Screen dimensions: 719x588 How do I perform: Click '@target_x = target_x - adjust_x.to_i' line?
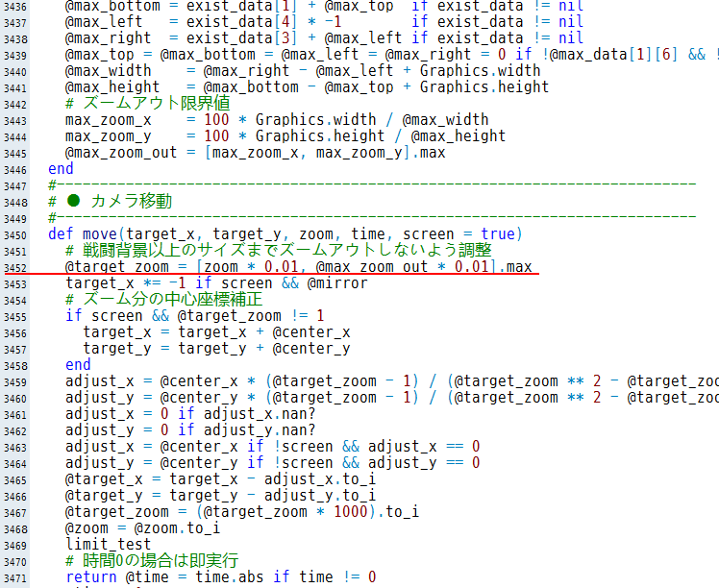(220, 479)
